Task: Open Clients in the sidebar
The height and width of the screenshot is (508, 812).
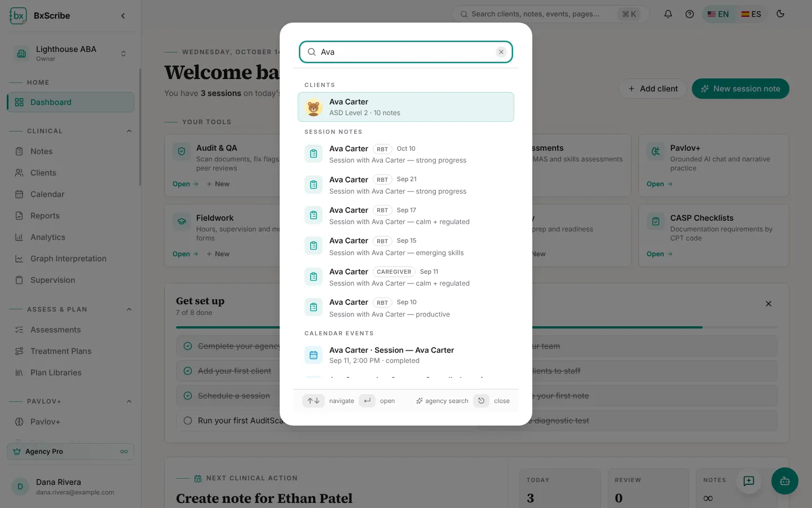Action: point(70,173)
